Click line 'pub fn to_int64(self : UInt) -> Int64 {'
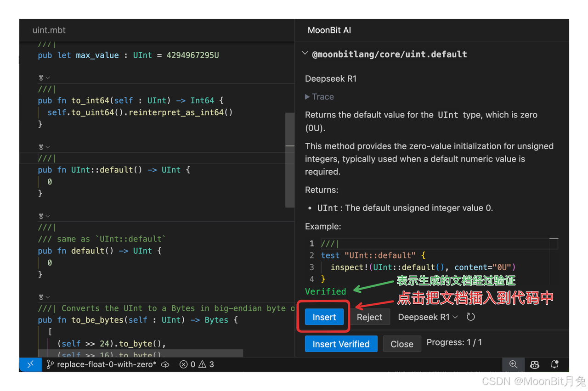This screenshot has height=391, width=588. point(130,101)
